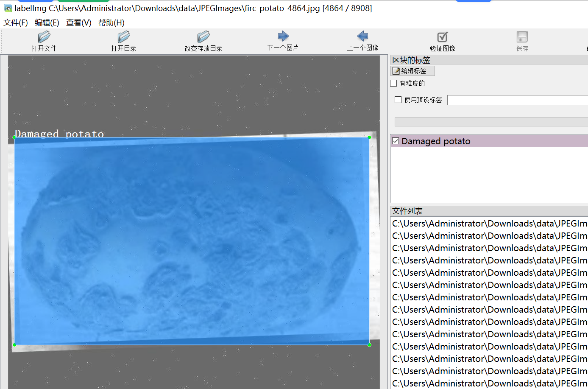The image size is (588, 389).
Task: Click the Open Directory (打开目录) toolbar icon
Action: (124, 37)
